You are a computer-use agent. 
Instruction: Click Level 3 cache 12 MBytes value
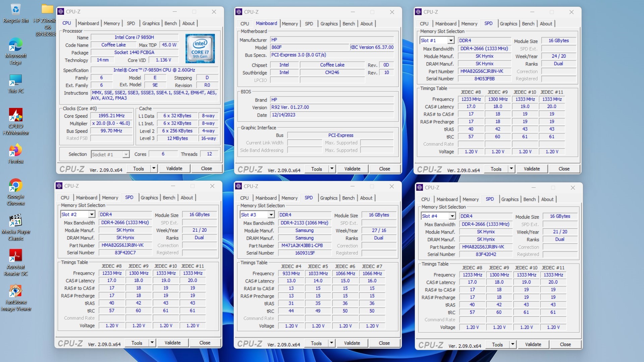point(177,138)
